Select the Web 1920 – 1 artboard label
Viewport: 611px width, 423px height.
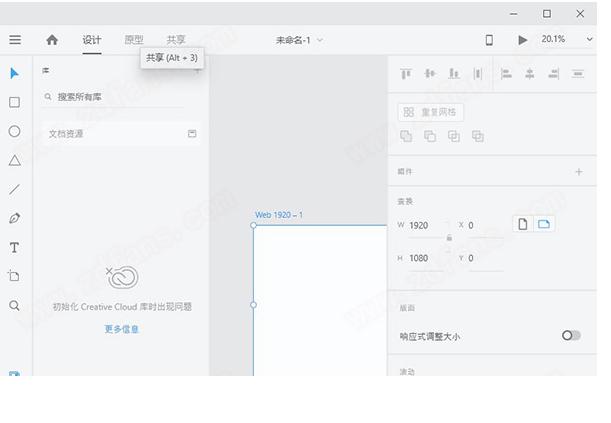click(x=279, y=215)
